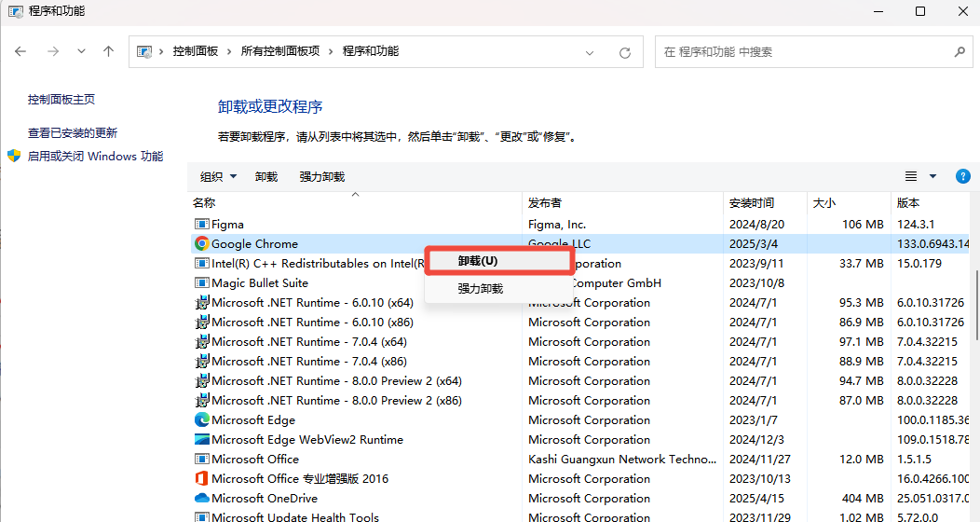
Task: Click the Windows features shield icon
Action: [14, 156]
